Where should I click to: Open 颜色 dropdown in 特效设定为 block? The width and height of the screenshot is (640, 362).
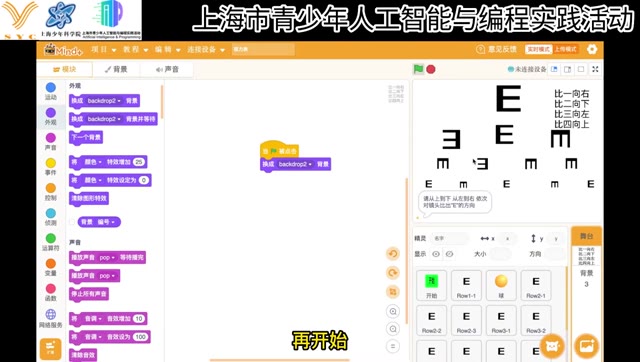(x=93, y=180)
